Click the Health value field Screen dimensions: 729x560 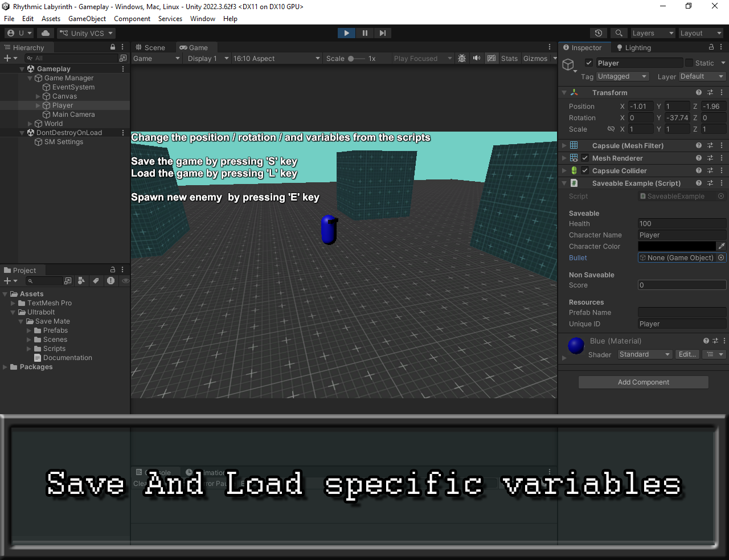pyautogui.click(x=682, y=223)
